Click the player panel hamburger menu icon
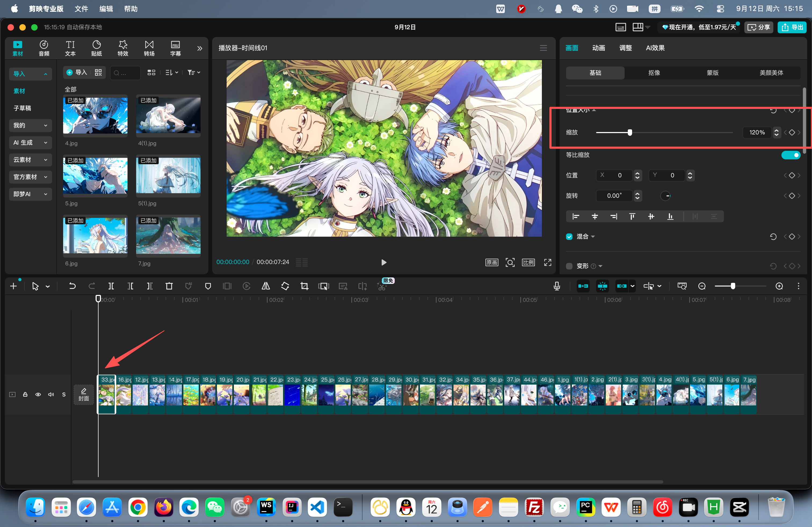The height and width of the screenshot is (527, 812). [543, 48]
